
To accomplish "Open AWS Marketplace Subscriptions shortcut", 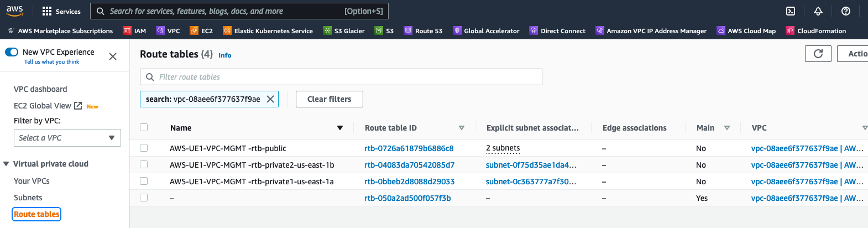I will pyautogui.click(x=60, y=31).
